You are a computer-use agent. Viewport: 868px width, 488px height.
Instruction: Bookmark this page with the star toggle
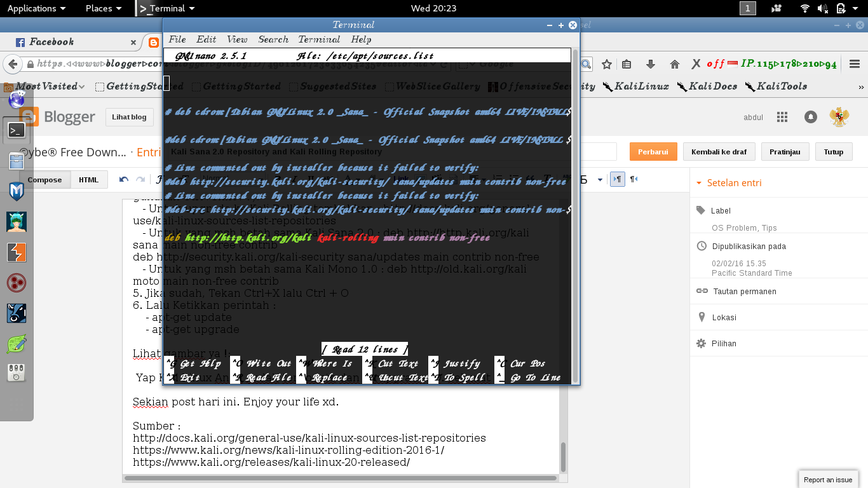[x=606, y=64]
